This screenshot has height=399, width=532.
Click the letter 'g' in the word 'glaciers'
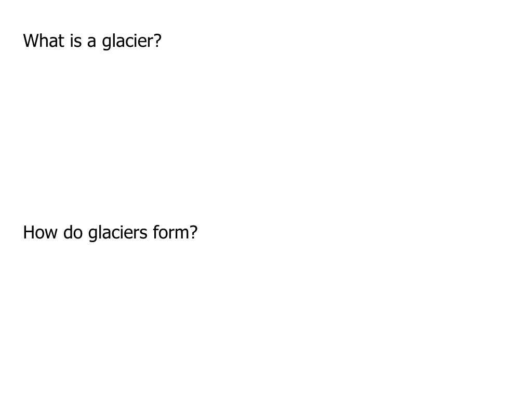92,235
